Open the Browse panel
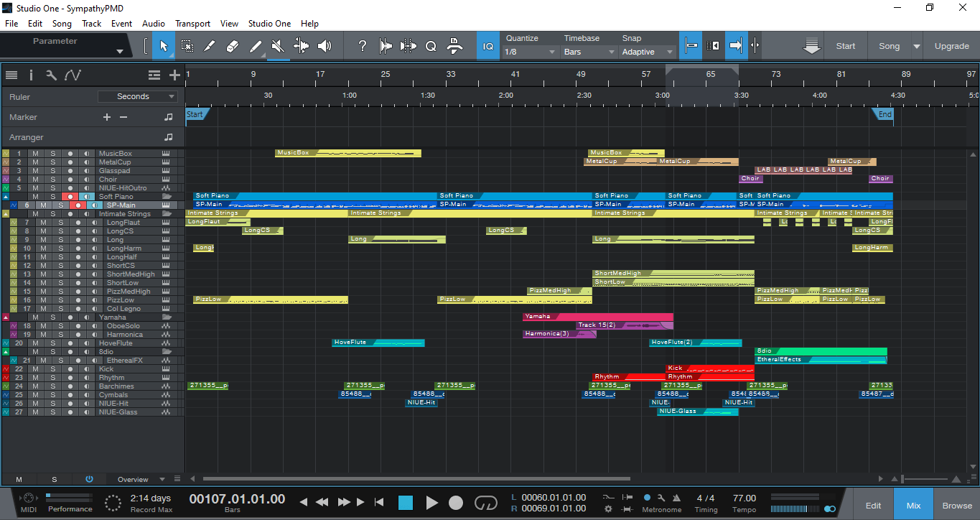 click(957, 505)
